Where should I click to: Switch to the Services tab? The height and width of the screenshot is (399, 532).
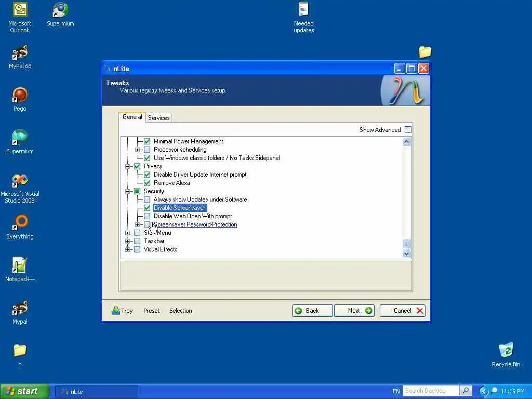point(158,118)
